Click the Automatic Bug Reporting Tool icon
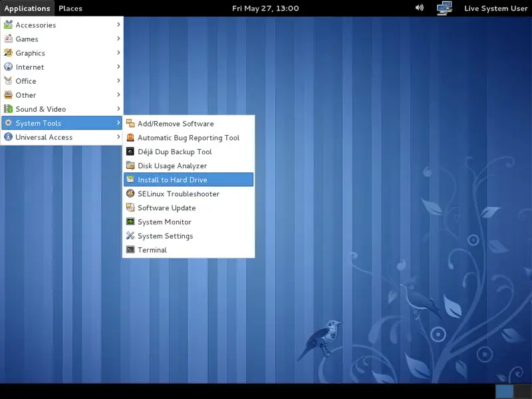This screenshot has width=532, height=399. [130, 138]
